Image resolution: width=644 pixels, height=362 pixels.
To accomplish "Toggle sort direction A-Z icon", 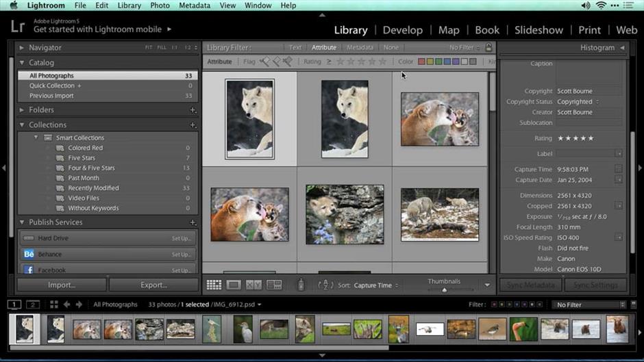I will point(325,285).
